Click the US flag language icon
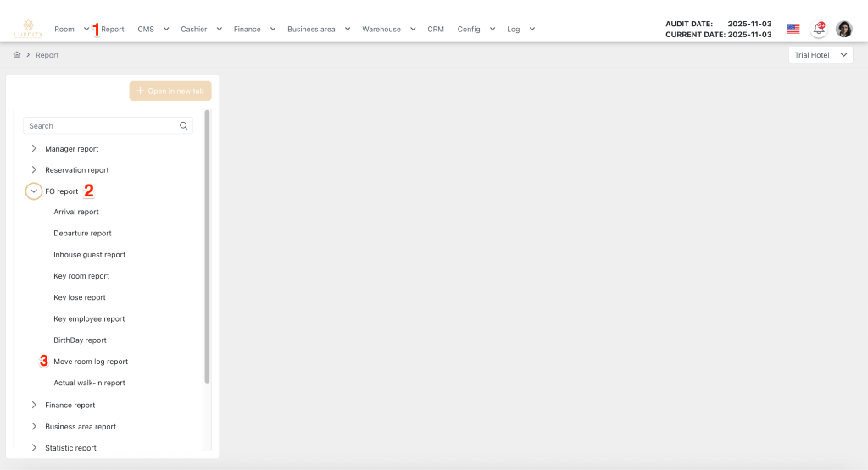Screen dimensions: 868x470 [793, 29]
